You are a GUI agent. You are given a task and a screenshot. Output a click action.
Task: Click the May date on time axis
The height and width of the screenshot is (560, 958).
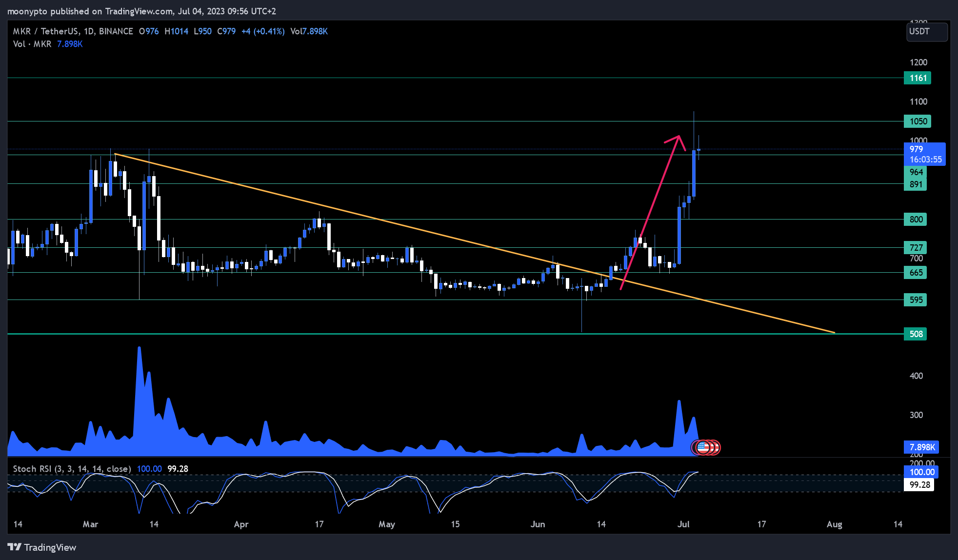(x=387, y=524)
